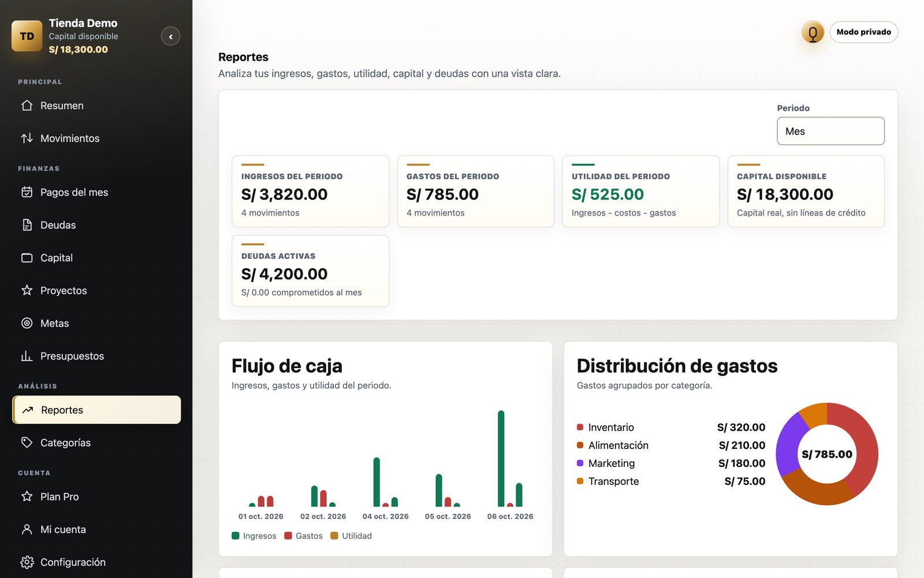This screenshot has width=924, height=578.
Task: Toggle the Gastos series in the chart legend
Action: click(304, 536)
